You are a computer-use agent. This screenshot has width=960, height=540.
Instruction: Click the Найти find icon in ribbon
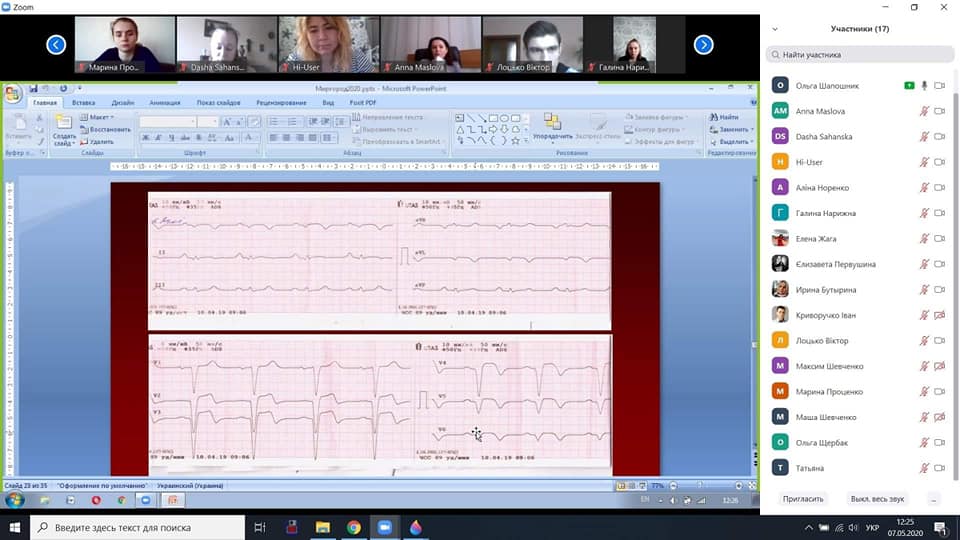point(724,117)
